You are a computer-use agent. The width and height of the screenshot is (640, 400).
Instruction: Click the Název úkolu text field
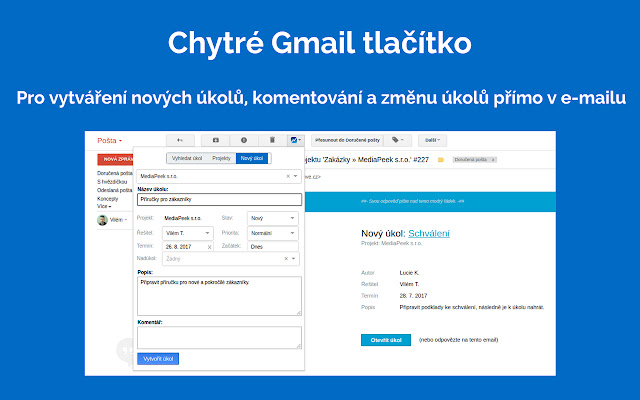point(220,200)
